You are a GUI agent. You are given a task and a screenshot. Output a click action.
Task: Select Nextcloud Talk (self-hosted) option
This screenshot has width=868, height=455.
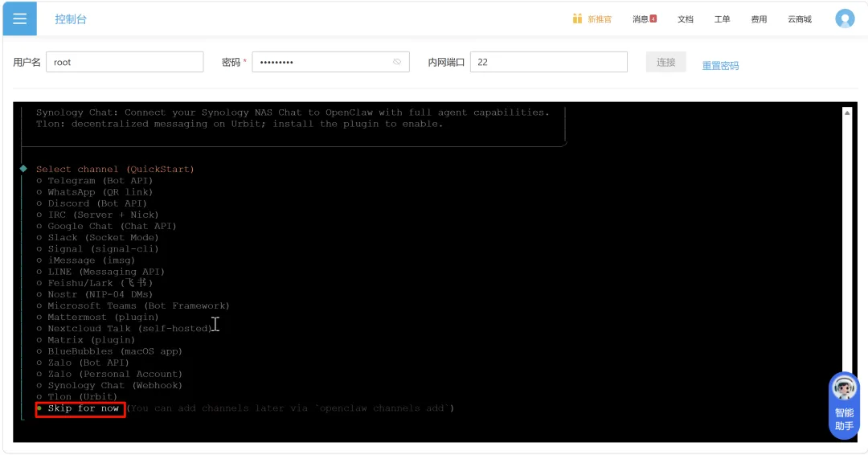tap(124, 328)
